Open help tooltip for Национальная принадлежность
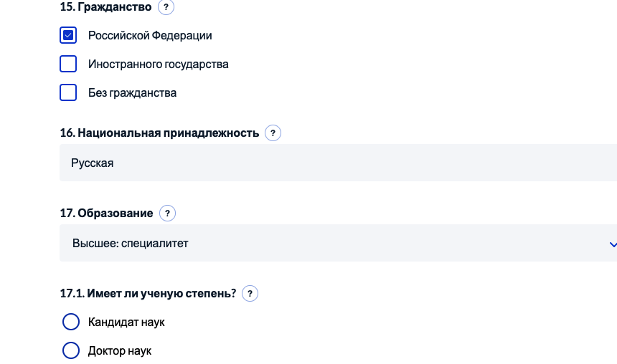617x364 pixels. coord(273,133)
